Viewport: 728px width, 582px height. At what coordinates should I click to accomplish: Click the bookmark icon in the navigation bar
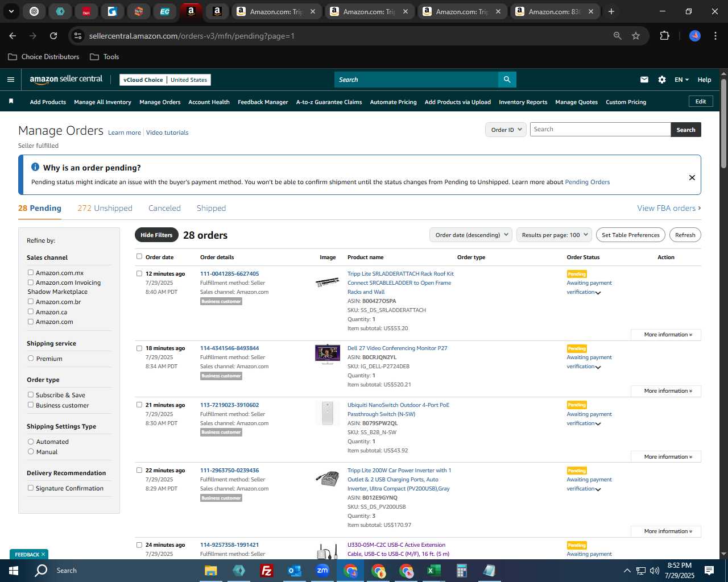click(x=11, y=101)
